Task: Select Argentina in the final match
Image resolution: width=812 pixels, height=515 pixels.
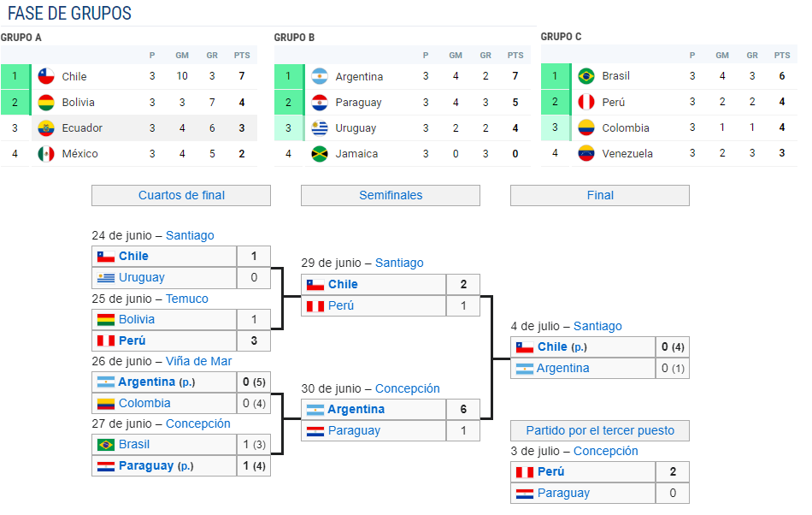Action: pyautogui.click(x=562, y=369)
